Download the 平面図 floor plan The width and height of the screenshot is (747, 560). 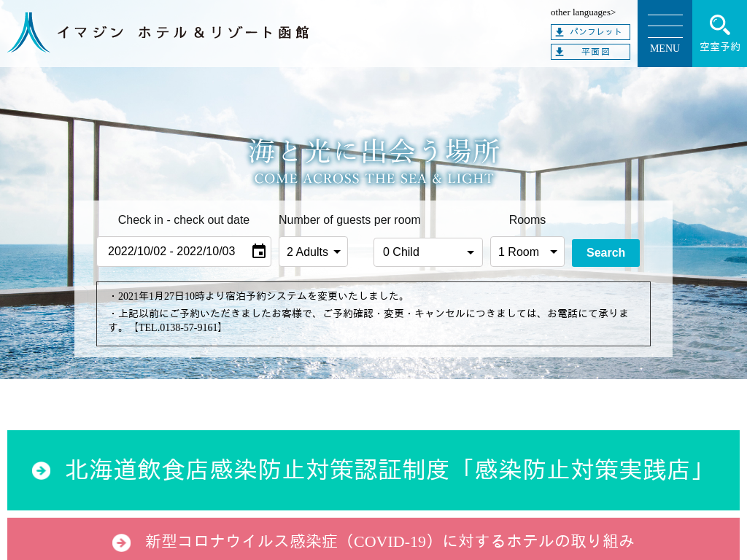(x=595, y=52)
